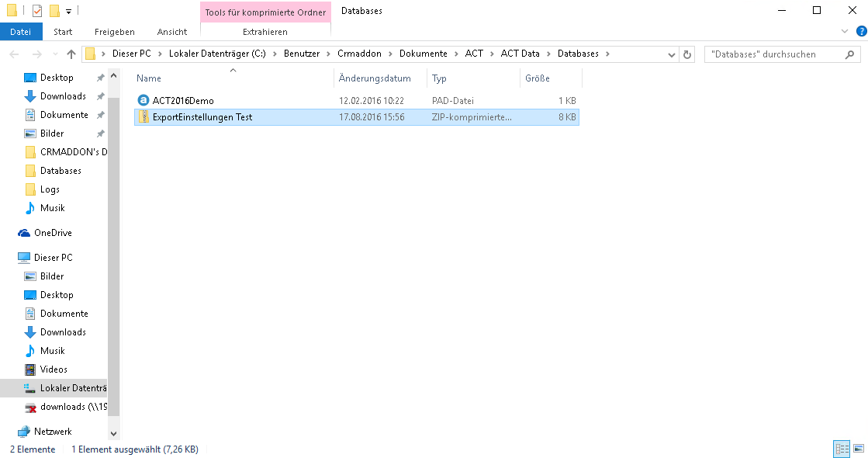The height and width of the screenshot is (458, 868).
Task: Open address bar history dropdown
Action: point(672,54)
